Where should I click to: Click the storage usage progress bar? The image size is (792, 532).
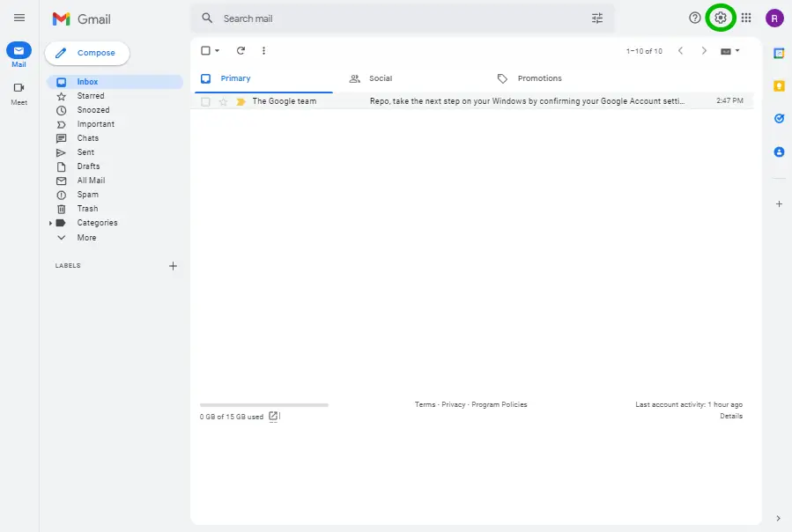pyautogui.click(x=263, y=404)
